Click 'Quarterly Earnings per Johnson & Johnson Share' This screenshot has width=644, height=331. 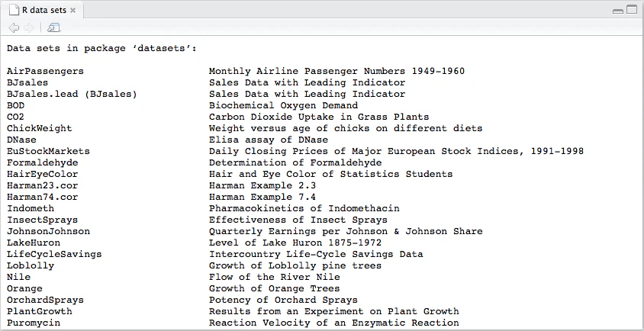point(346,231)
